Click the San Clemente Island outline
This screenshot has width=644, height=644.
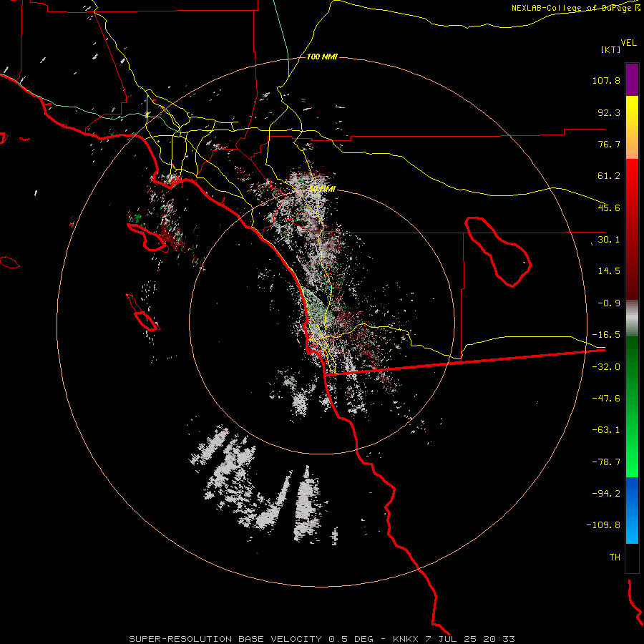145,320
